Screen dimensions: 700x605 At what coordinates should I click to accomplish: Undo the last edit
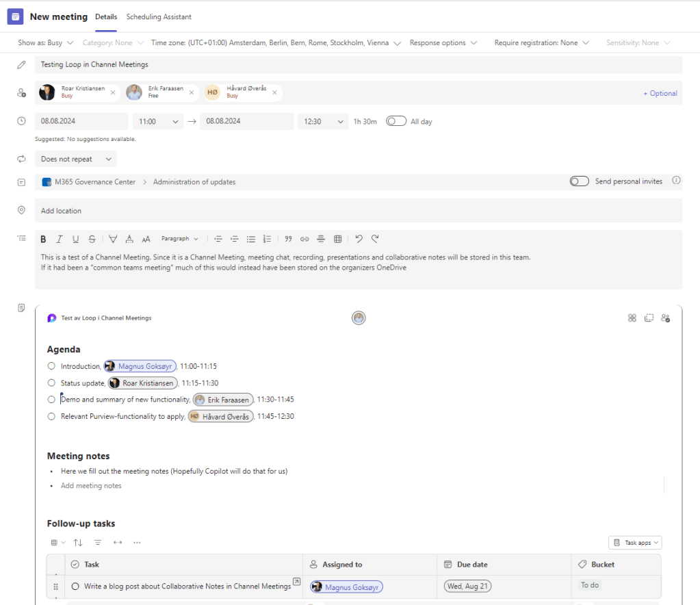click(x=359, y=239)
